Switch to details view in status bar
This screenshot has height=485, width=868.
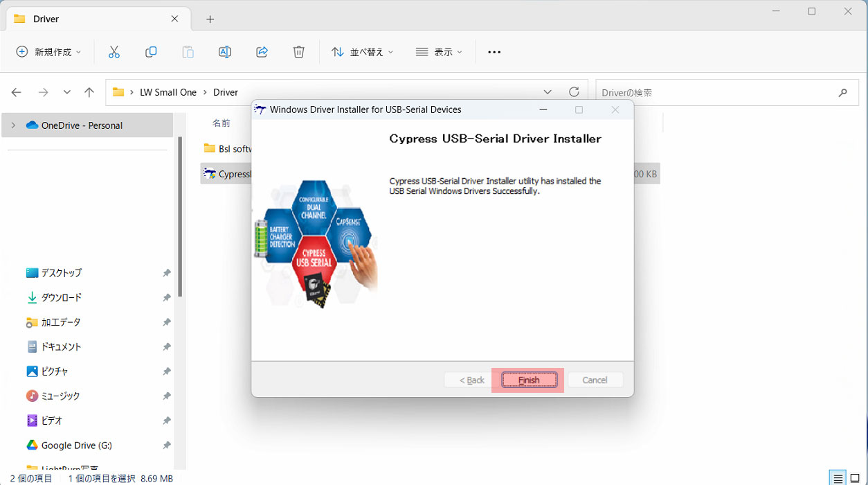coord(838,478)
